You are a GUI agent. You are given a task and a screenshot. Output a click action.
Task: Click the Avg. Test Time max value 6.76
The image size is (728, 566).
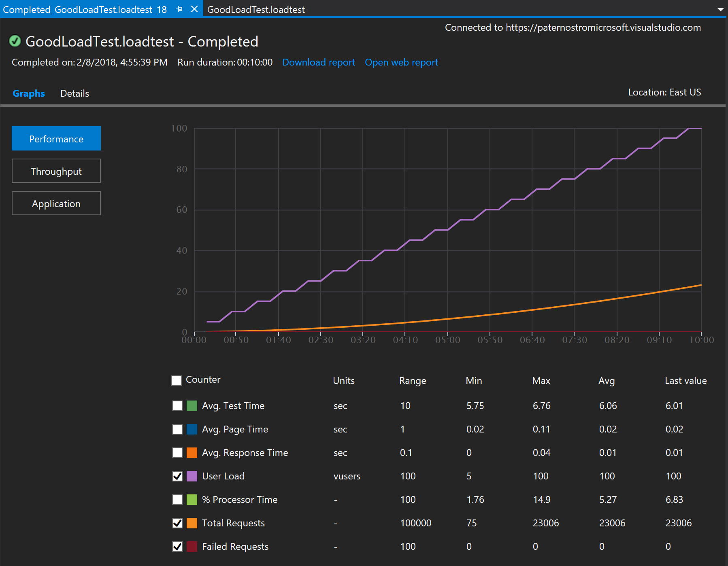pos(542,406)
